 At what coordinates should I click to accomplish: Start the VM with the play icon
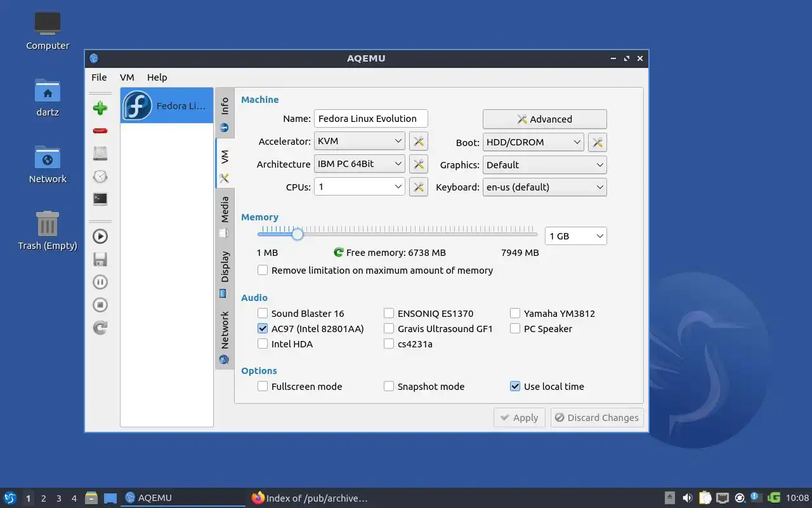tap(100, 236)
